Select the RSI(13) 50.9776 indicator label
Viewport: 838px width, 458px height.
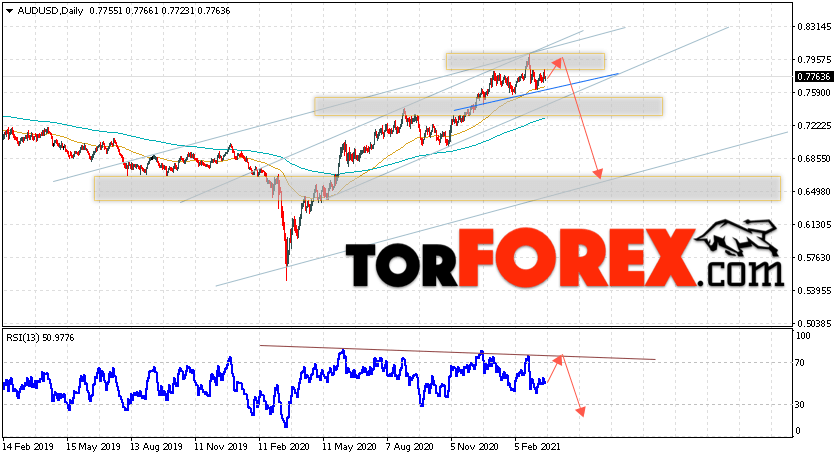point(40,338)
